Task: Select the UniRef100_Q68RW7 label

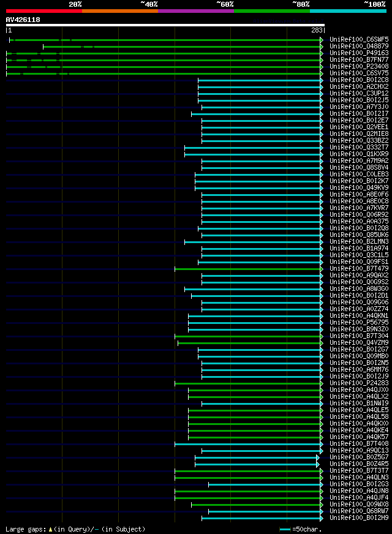Action: pos(359,511)
